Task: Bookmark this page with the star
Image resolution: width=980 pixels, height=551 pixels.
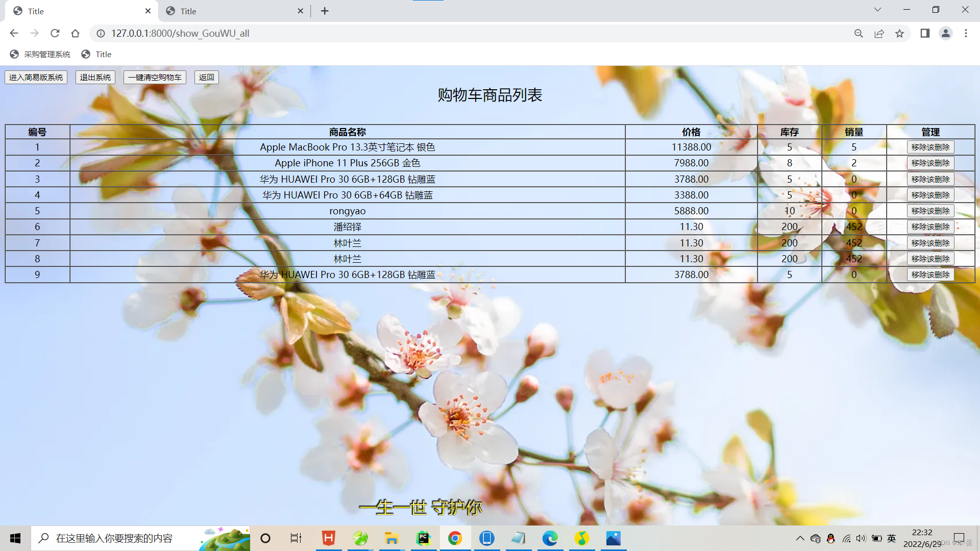Action: coord(899,33)
